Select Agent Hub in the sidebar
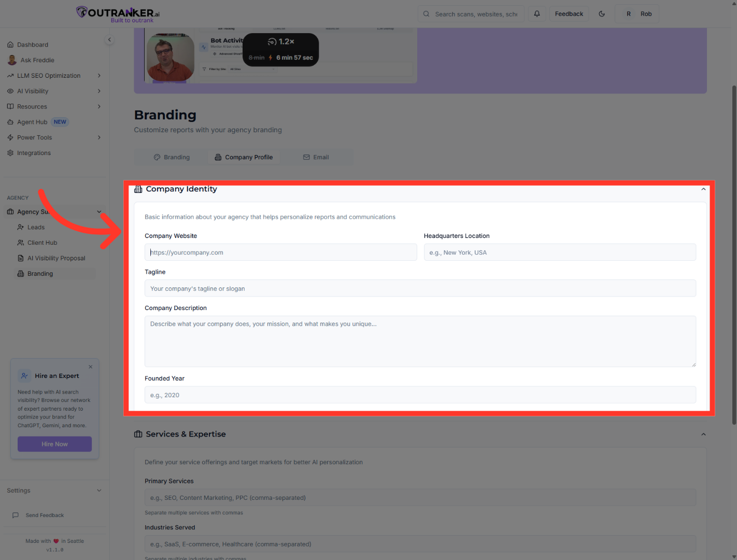 32,121
